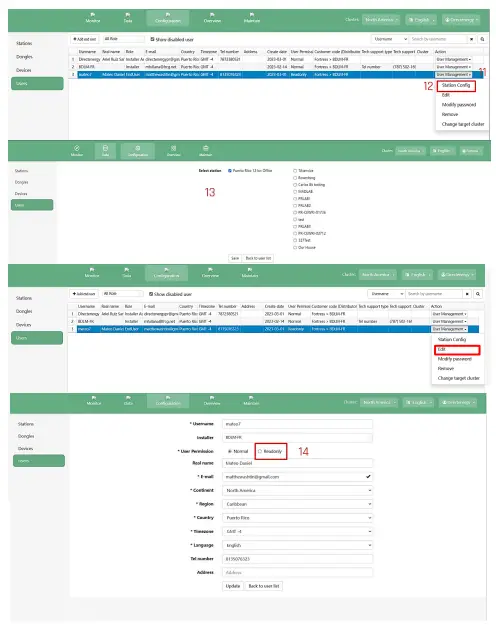Open Timezone dropdown showing GMT -4
Viewport: 496px width, 637px height.
click(x=297, y=531)
